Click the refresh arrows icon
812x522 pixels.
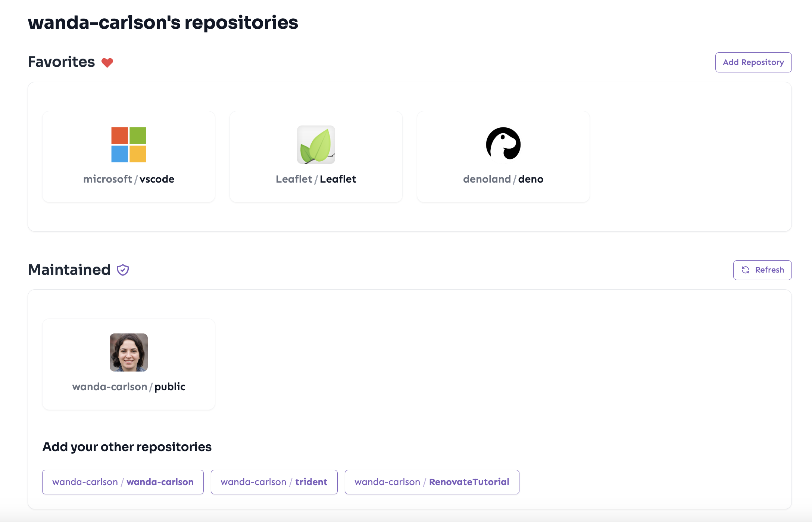pos(746,270)
